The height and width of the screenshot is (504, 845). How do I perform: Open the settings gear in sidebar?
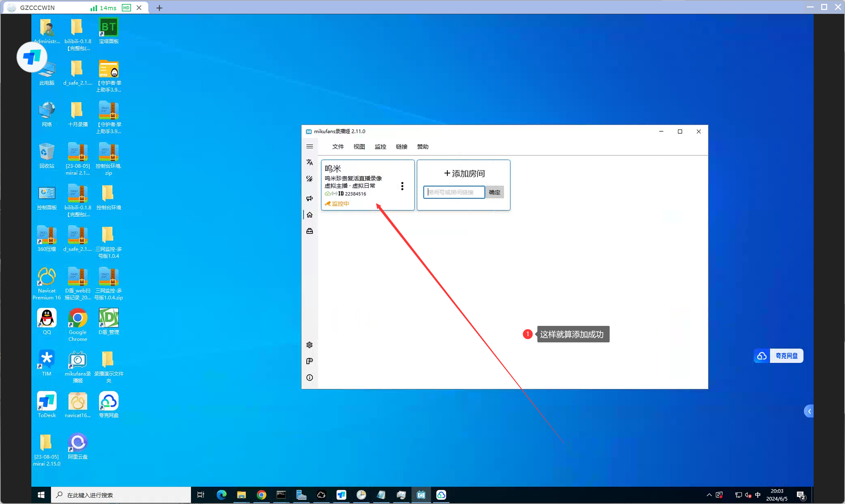(309, 345)
